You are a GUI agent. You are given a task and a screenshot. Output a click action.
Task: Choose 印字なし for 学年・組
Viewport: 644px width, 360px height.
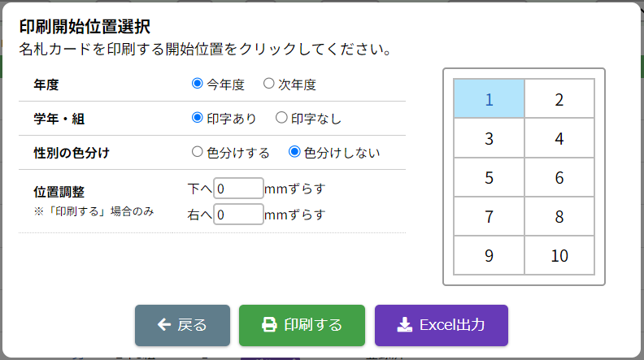281,118
